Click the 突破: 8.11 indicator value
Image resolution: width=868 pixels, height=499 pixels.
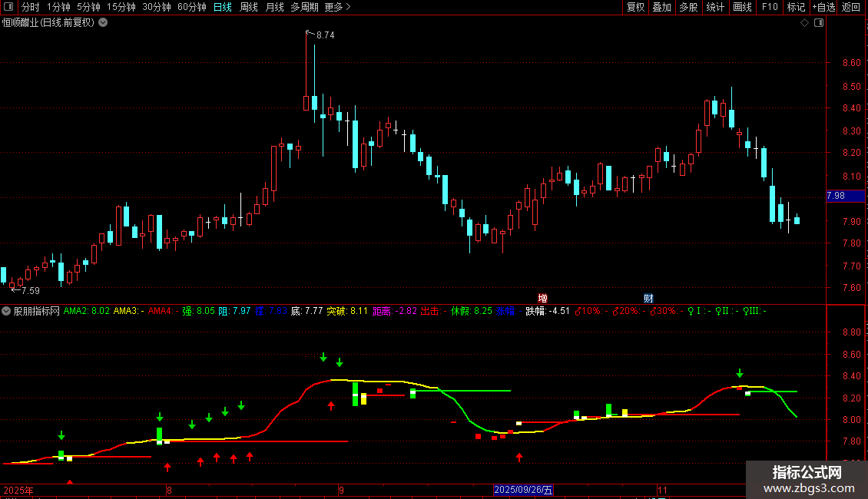click(x=347, y=311)
